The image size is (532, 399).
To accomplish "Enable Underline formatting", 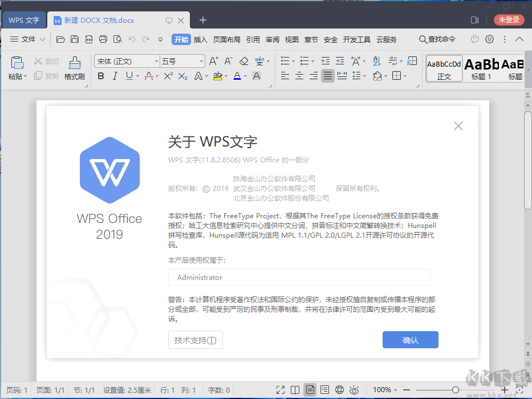I will (x=129, y=76).
